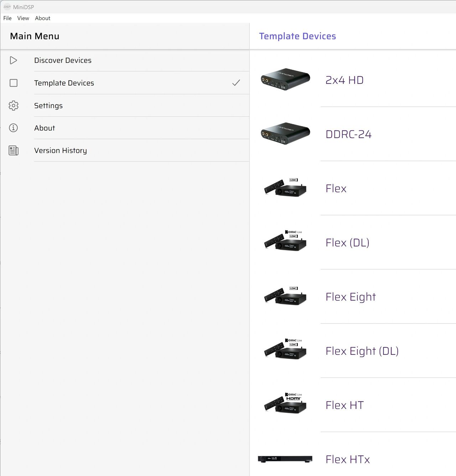Select the Flex HTx device image

click(285, 459)
